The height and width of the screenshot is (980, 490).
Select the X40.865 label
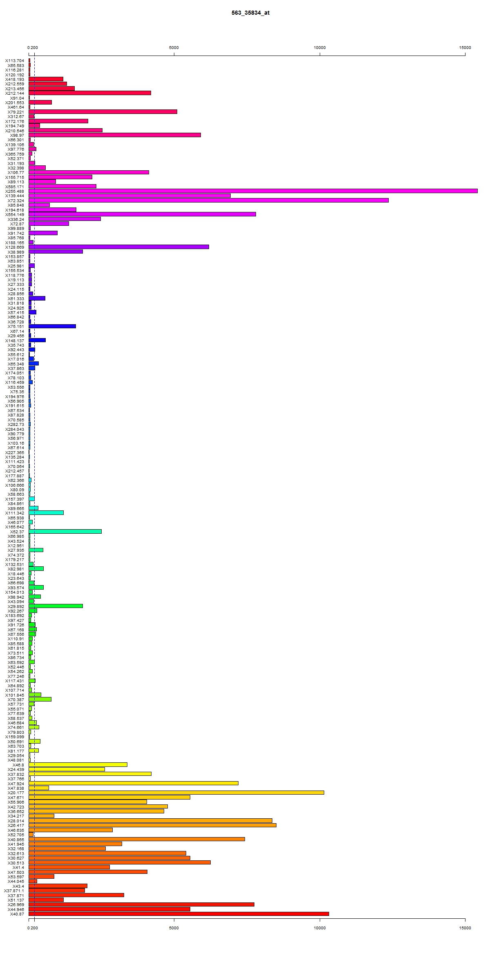click(16, 840)
